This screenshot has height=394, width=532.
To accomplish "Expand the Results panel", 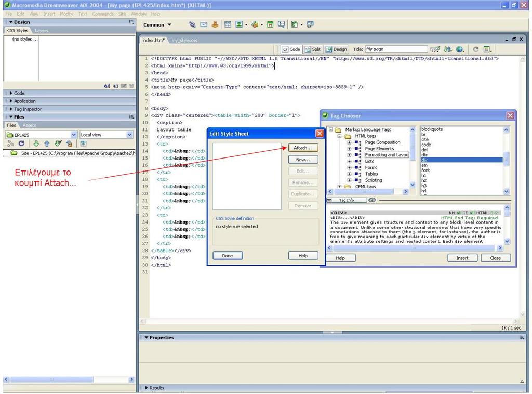I will pyautogui.click(x=147, y=388).
